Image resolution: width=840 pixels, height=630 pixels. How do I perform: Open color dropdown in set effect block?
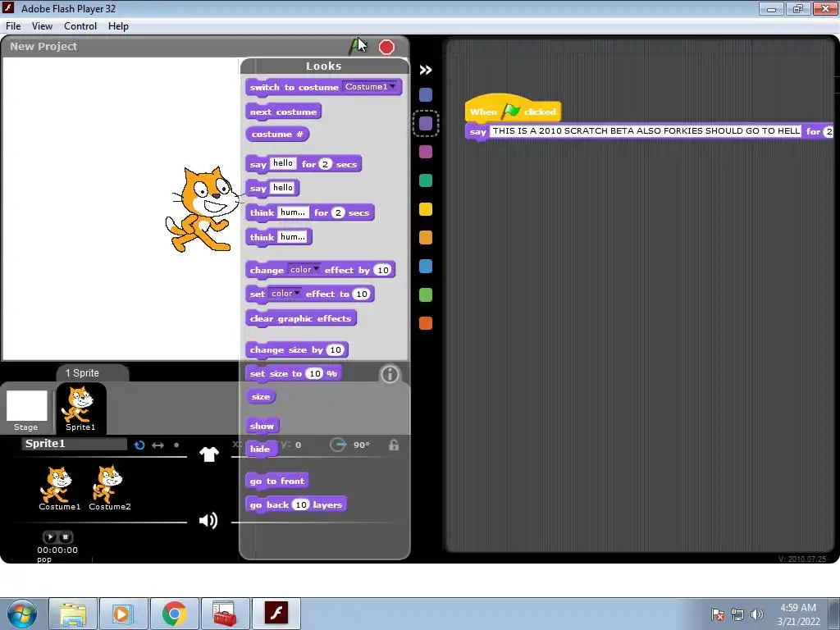(285, 294)
